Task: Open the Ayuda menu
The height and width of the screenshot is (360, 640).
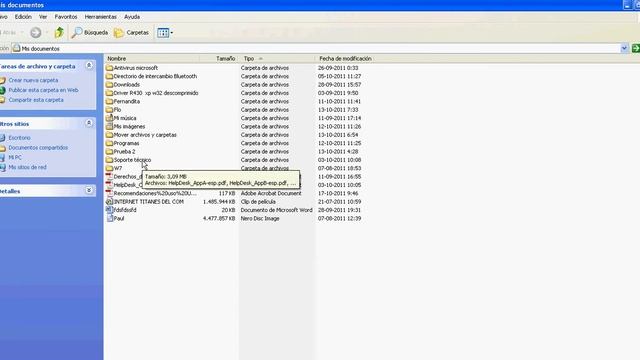Action: click(132, 17)
